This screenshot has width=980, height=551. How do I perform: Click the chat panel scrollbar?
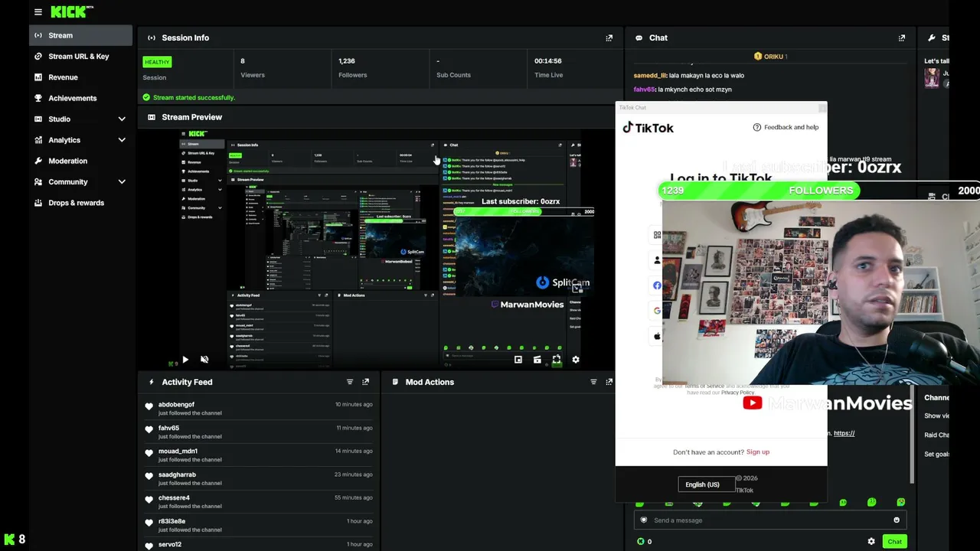pos(911,436)
